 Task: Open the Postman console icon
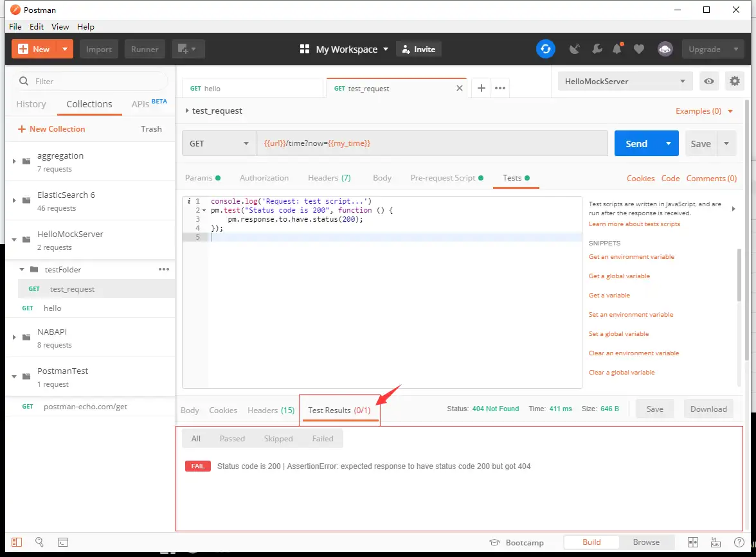tap(63, 542)
